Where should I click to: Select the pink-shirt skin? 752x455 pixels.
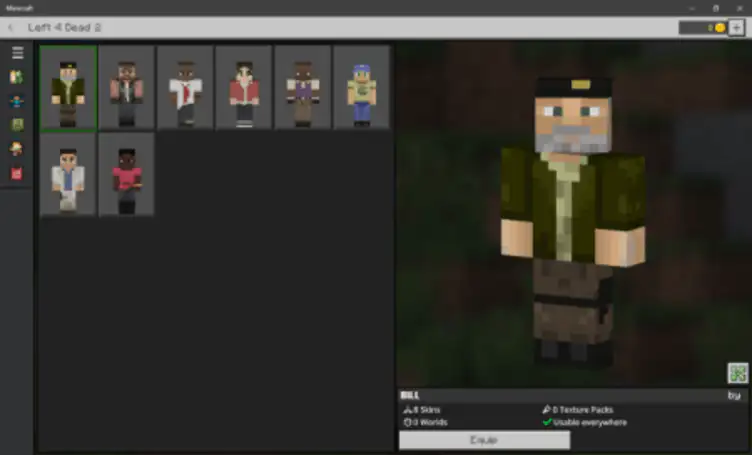(127, 175)
